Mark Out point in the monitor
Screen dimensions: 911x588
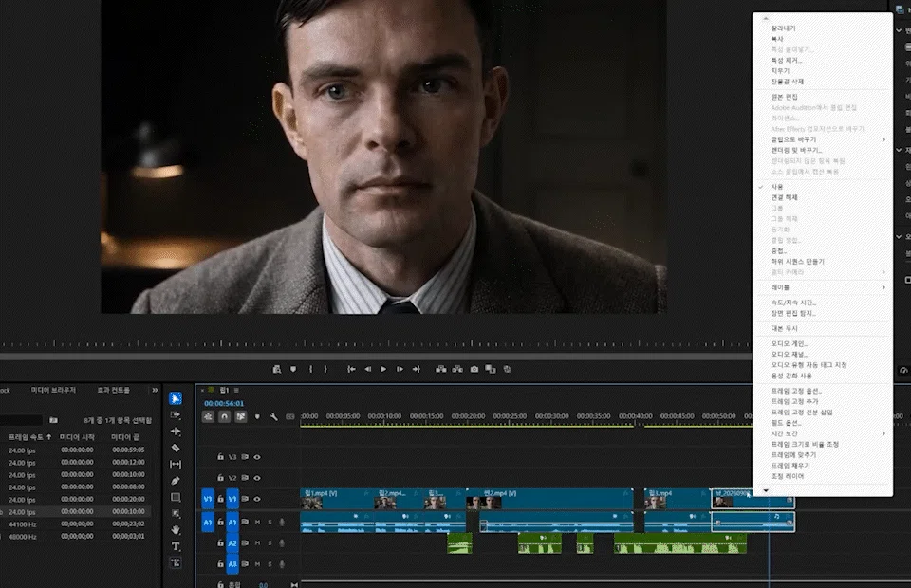coord(325,369)
